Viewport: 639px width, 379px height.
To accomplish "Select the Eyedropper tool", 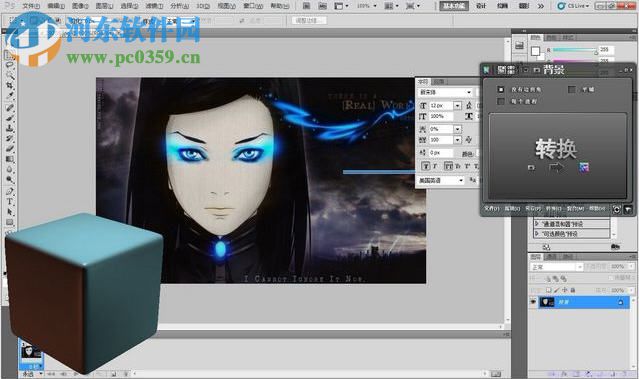I will 9,95.
